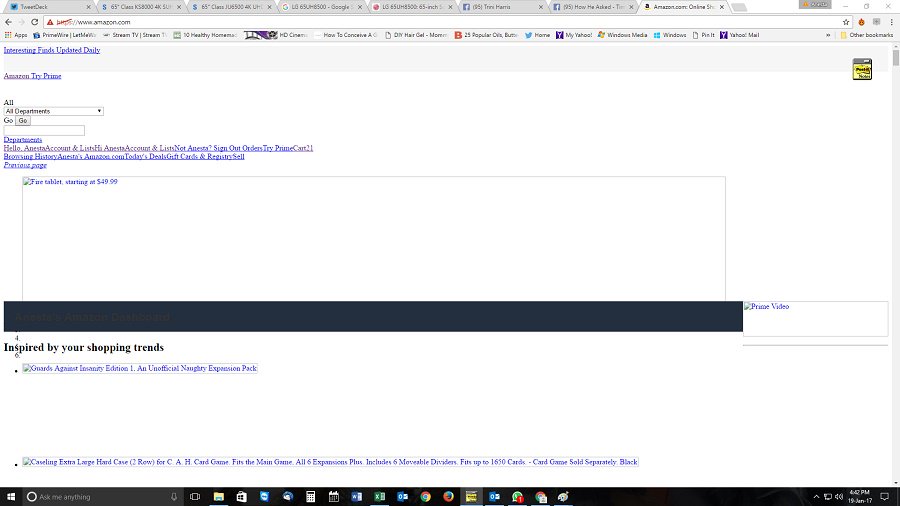
Task: Click the Go search button
Action: 22,120
